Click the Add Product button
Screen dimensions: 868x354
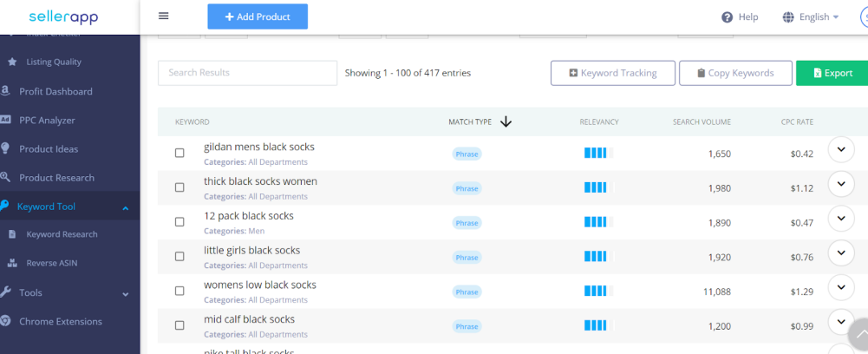258,16
